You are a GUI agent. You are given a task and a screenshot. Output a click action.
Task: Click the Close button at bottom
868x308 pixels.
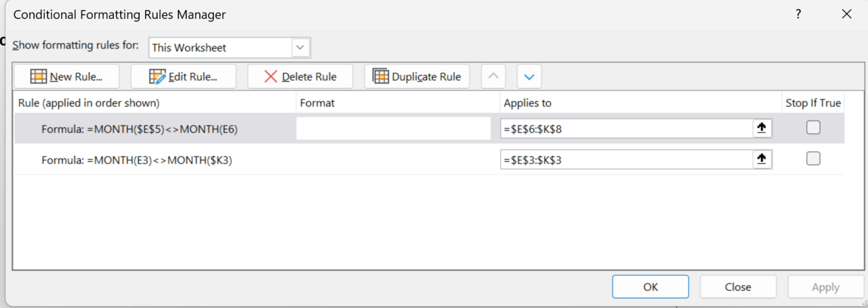[738, 287]
